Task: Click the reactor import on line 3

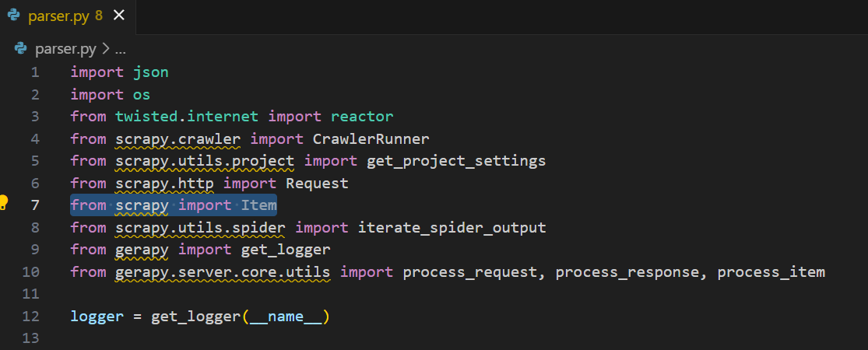Action: (x=362, y=117)
